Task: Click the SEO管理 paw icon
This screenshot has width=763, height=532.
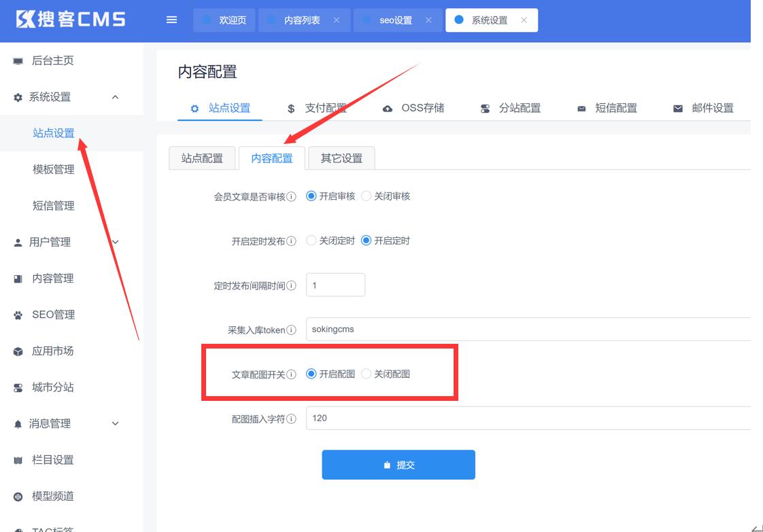Action: tap(18, 315)
